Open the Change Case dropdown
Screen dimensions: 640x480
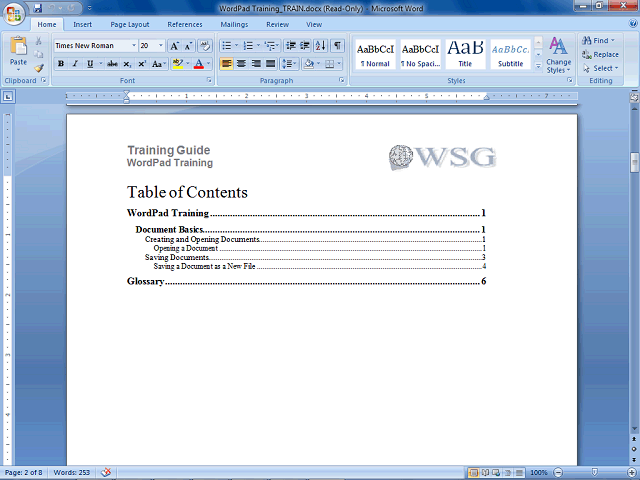coord(158,64)
